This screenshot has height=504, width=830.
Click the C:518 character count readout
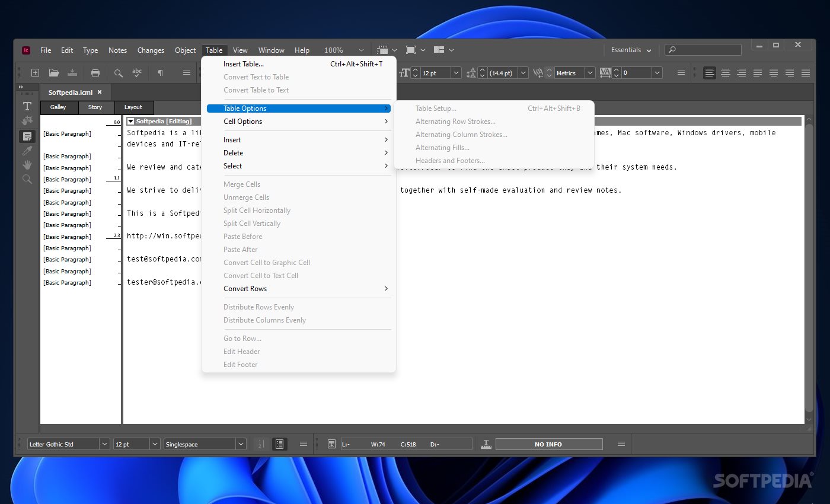pyautogui.click(x=408, y=444)
